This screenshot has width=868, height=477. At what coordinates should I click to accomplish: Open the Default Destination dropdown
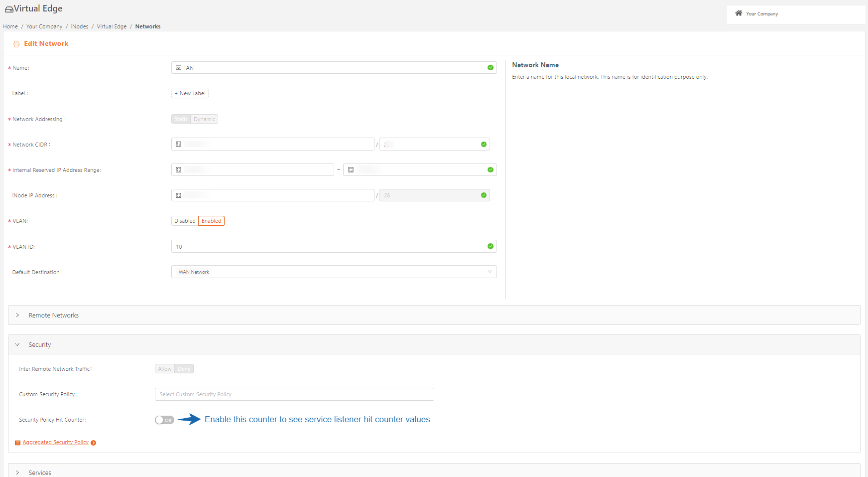(334, 272)
